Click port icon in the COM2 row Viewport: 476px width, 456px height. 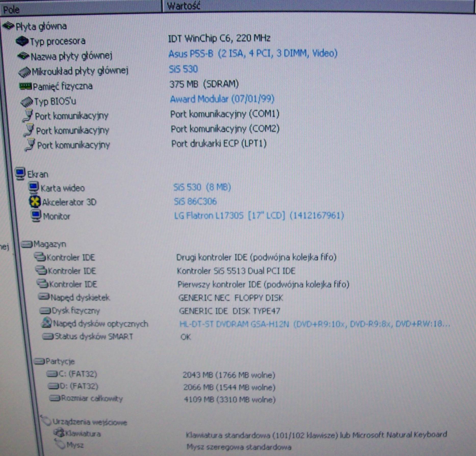tap(29, 130)
